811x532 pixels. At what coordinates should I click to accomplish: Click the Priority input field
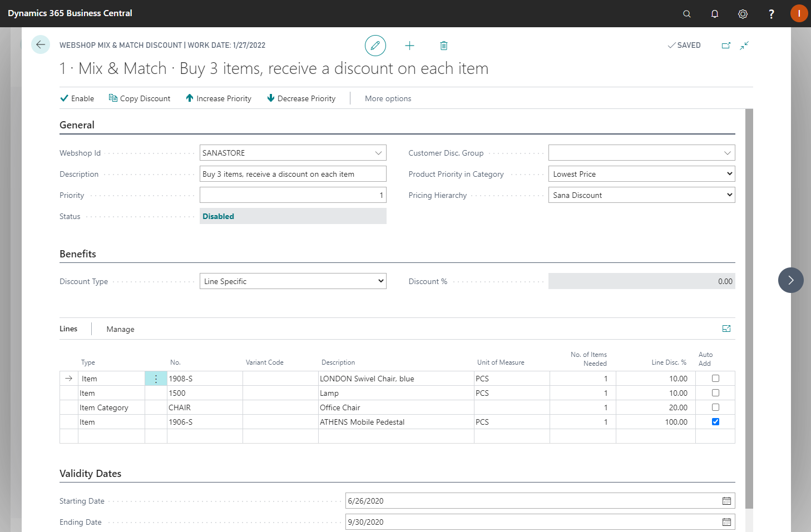click(293, 195)
